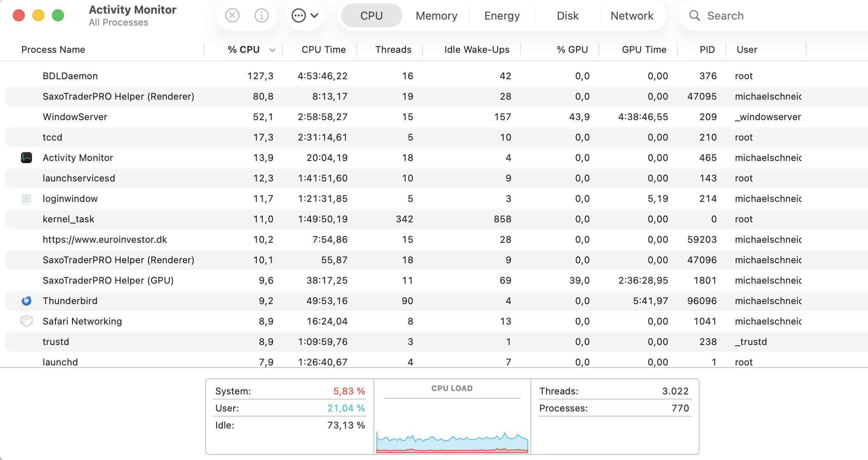Click the green zoom window button
Viewport: 868px width, 460px height.
pos(58,16)
